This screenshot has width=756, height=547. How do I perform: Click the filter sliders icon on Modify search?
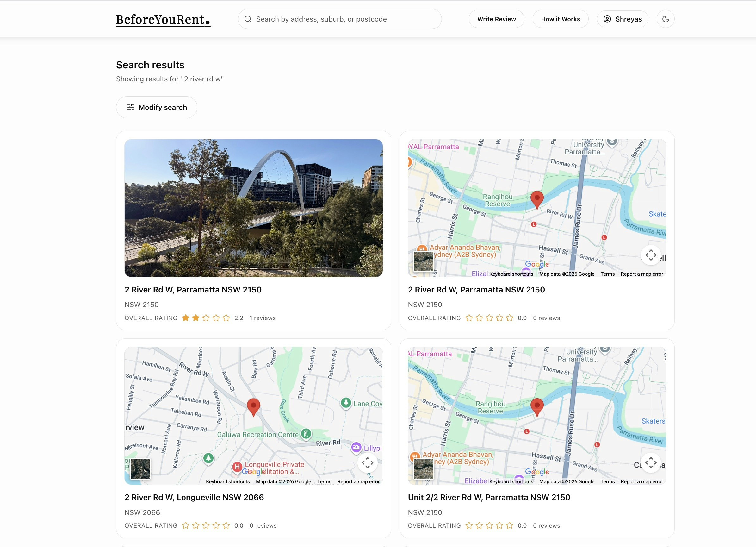131,107
